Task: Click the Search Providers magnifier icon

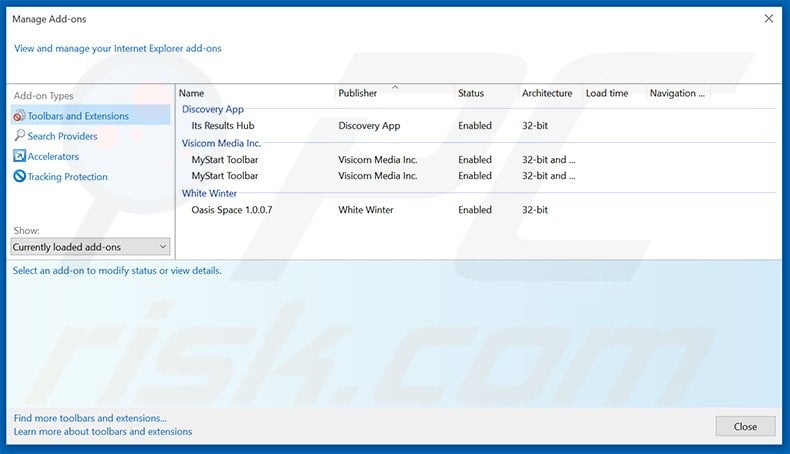Action: click(19, 136)
